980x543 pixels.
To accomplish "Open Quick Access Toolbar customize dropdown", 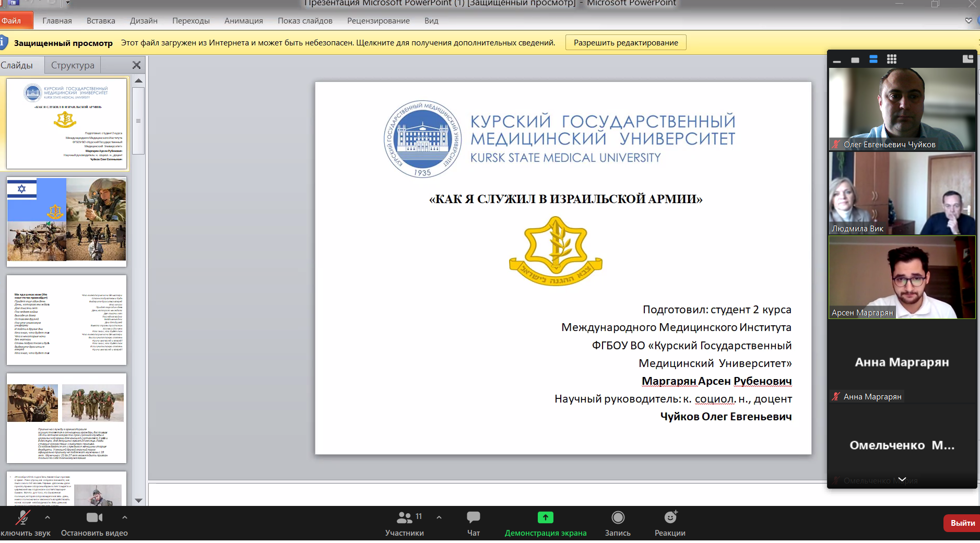I will [x=67, y=3].
